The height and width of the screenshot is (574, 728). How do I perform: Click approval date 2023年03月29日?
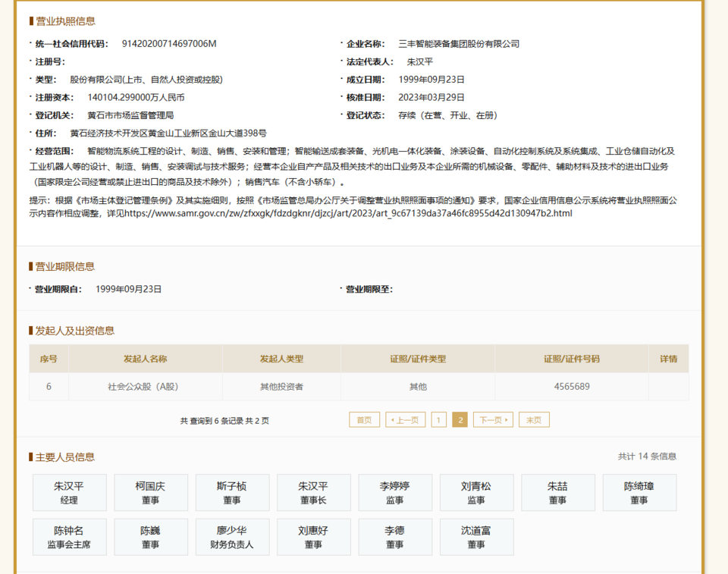coord(431,98)
